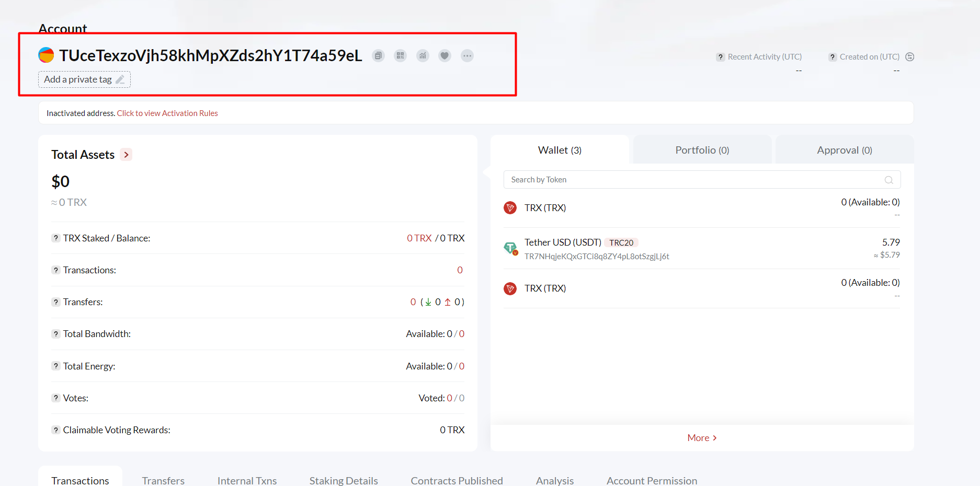Click the red Transactions count 0
Viewport: 980px width, 486px height.
point(460,270)
